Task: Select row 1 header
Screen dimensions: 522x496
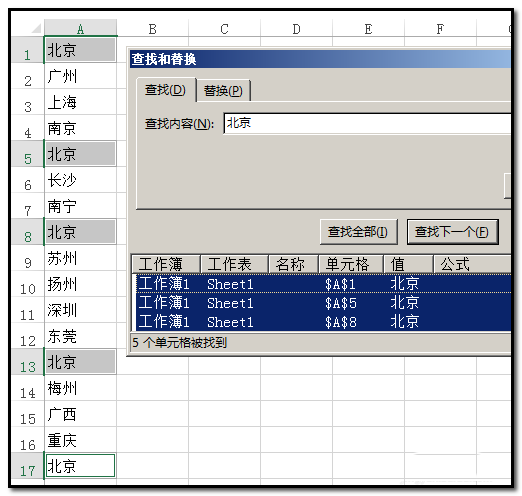Action: pyautogui.click(x=28, y=50)
